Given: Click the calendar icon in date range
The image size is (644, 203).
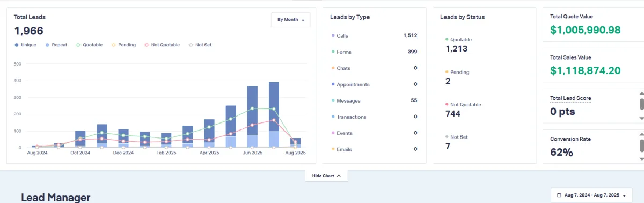Looking at the screenshot, I should [560, 195].
